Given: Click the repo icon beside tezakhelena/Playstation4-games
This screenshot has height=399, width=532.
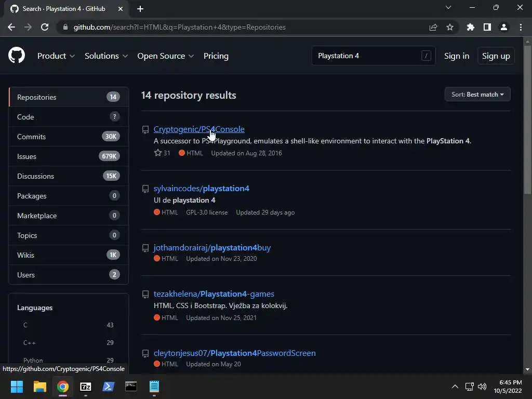Looking at the screenshot, I should click(x=145, y=295).
